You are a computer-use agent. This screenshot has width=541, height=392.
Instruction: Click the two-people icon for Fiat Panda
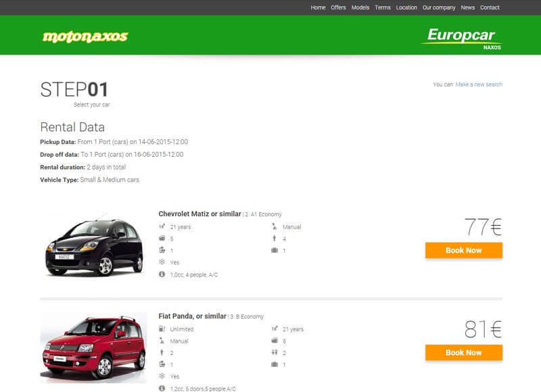(x=275, y=352)
